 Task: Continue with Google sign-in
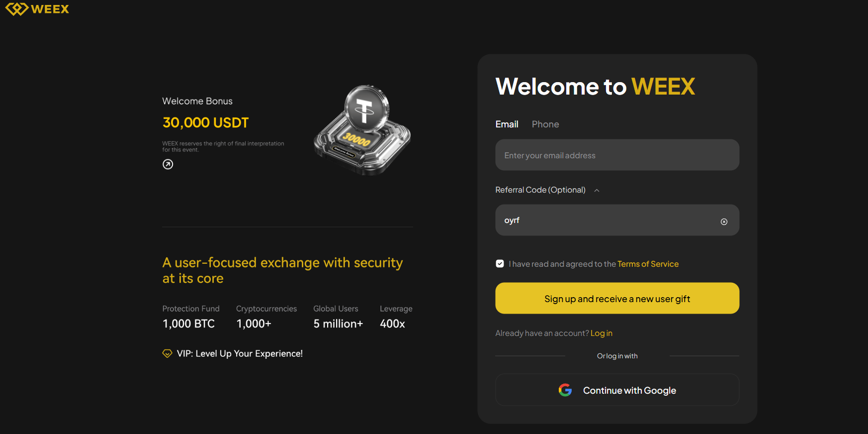tap(617, 390)
